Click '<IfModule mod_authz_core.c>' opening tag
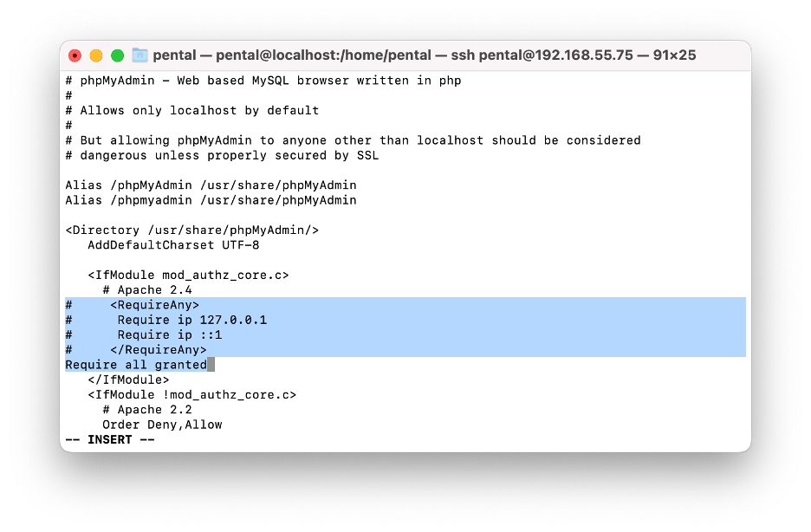Screen dimensions: 811x532 pyautogui.click(x=188, y=275)
